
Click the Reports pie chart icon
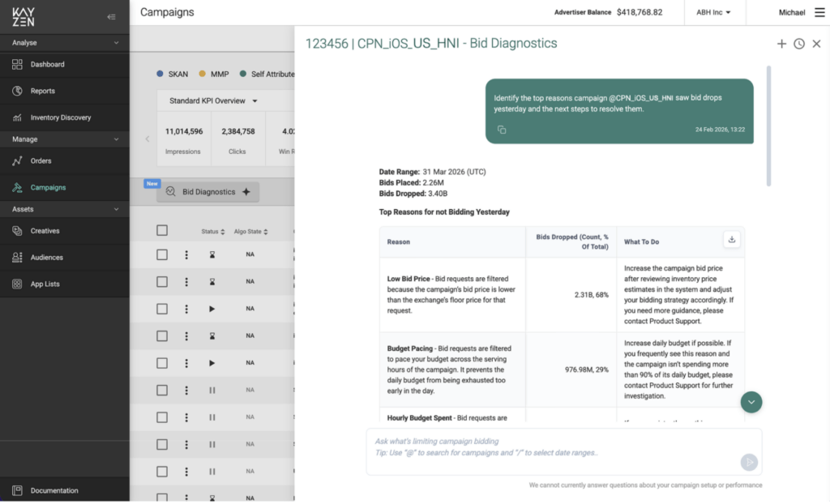pos(17,91)
